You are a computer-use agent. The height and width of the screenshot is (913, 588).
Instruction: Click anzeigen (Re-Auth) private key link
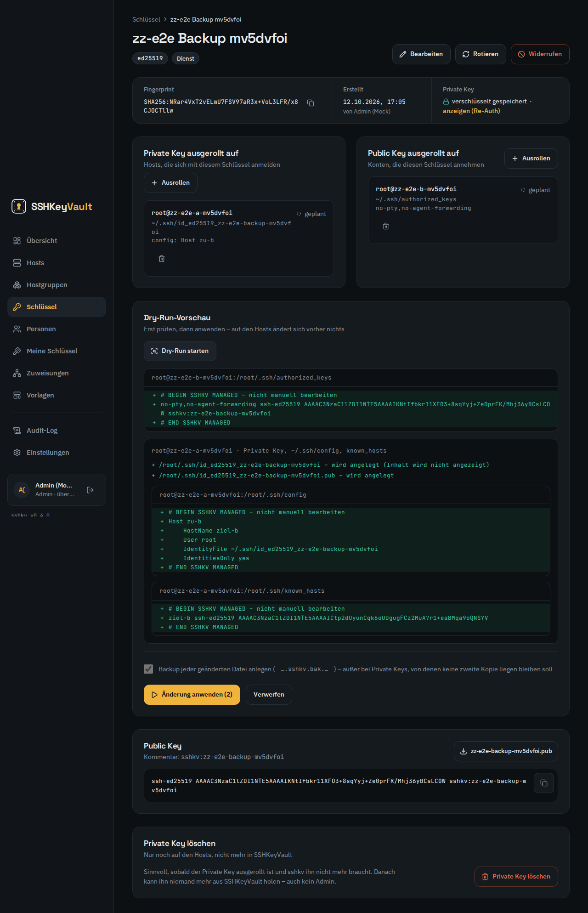pyautogui.click(x=471, y=111)
